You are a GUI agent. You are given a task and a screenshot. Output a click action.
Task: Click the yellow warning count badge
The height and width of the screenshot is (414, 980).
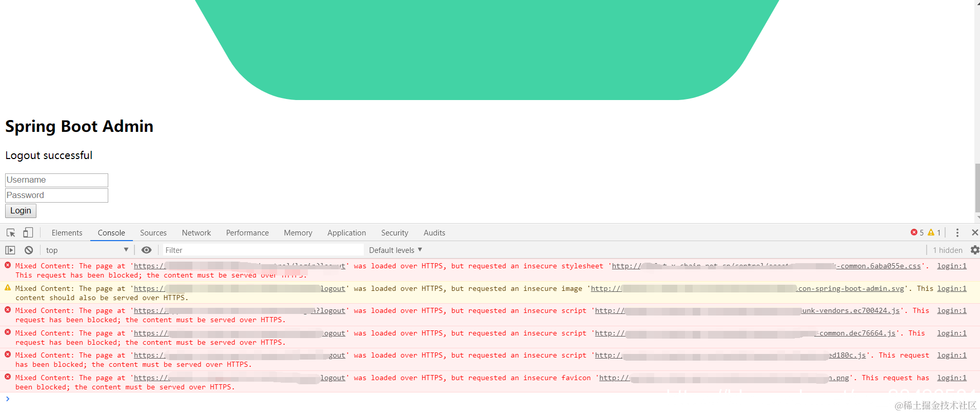click(x=934, y=233)
